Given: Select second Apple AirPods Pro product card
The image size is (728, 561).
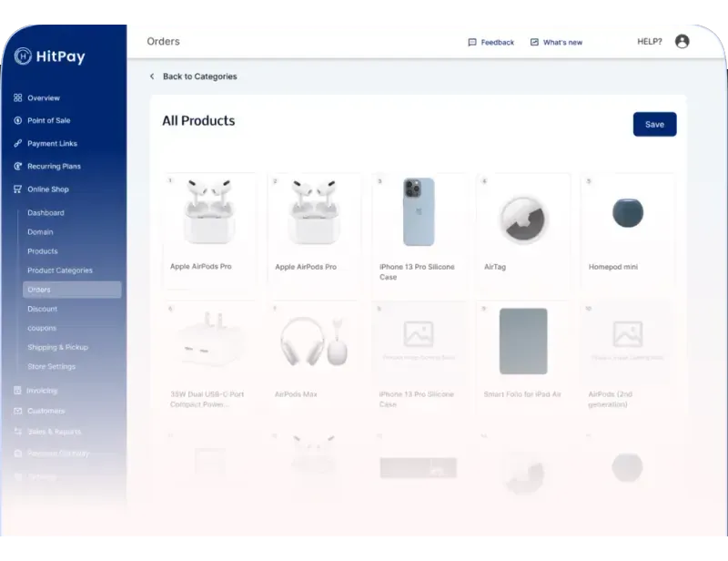Looking at the screenshot, I should coord(314,231).
